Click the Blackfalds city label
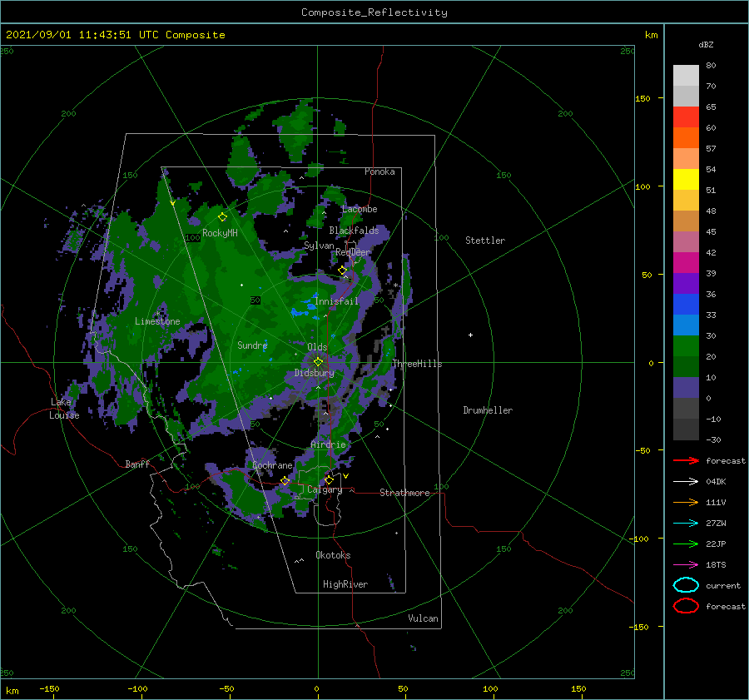Screen dimensions: 749x700 point(354,231)
